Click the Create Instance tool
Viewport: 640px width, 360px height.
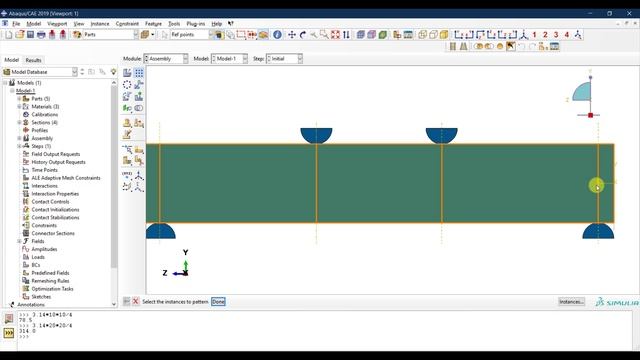(127, 73)
